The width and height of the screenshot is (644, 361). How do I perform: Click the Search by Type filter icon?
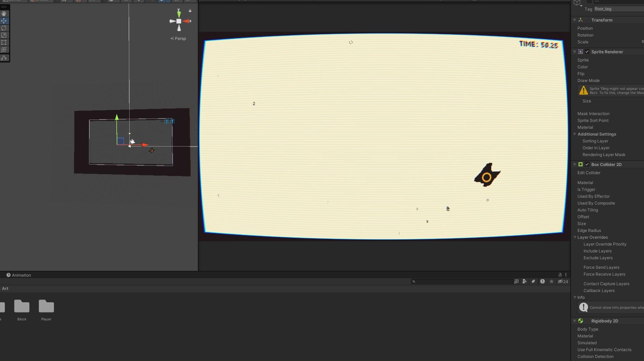click(x=524, y=281)
